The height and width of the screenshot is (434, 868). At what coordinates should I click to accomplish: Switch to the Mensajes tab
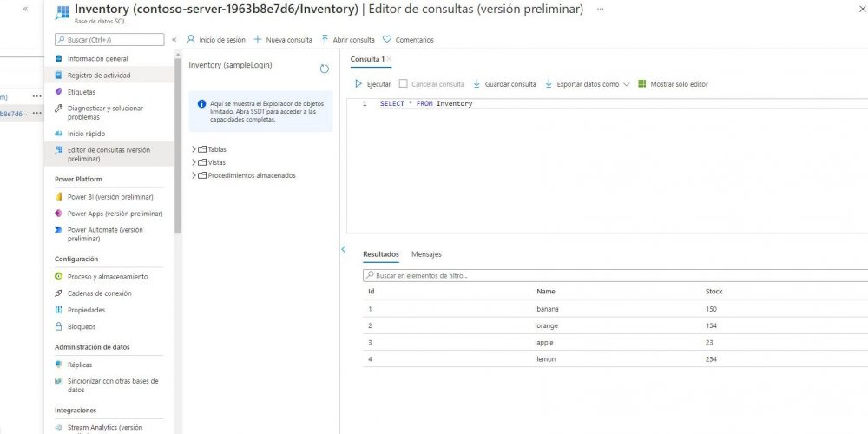[426, 254]
